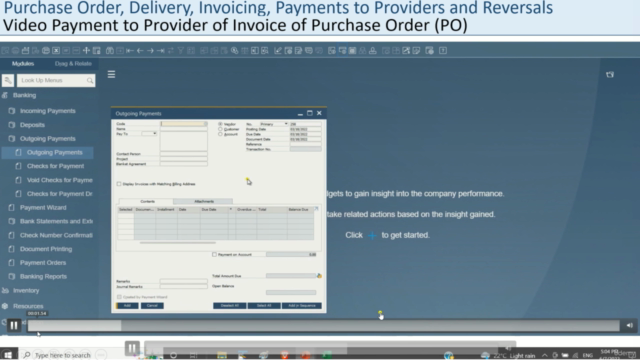Open the Contents tab
Screen dimensions: 640x360
[147, 201]
